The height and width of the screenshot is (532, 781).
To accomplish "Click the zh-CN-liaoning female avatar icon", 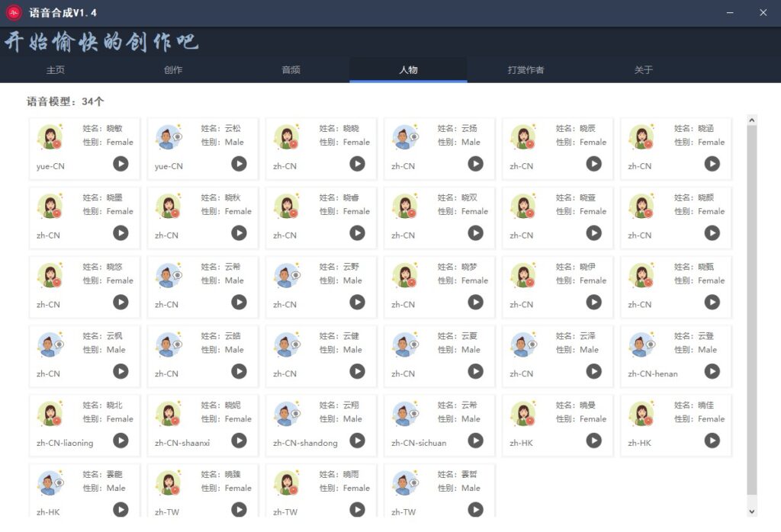I will tap(50, 414).
